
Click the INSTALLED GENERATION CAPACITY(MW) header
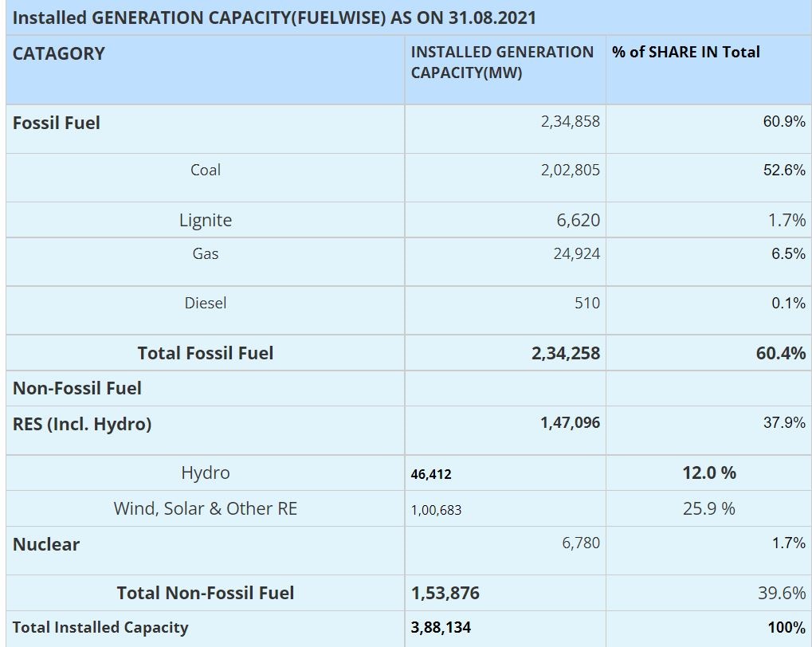[x=502, y=62]
